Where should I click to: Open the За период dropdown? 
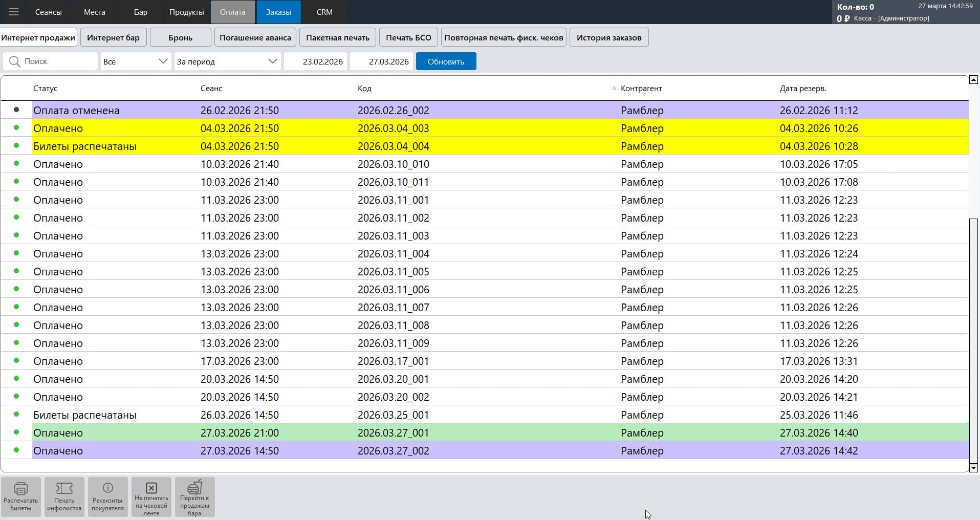(x=272, y=61)
